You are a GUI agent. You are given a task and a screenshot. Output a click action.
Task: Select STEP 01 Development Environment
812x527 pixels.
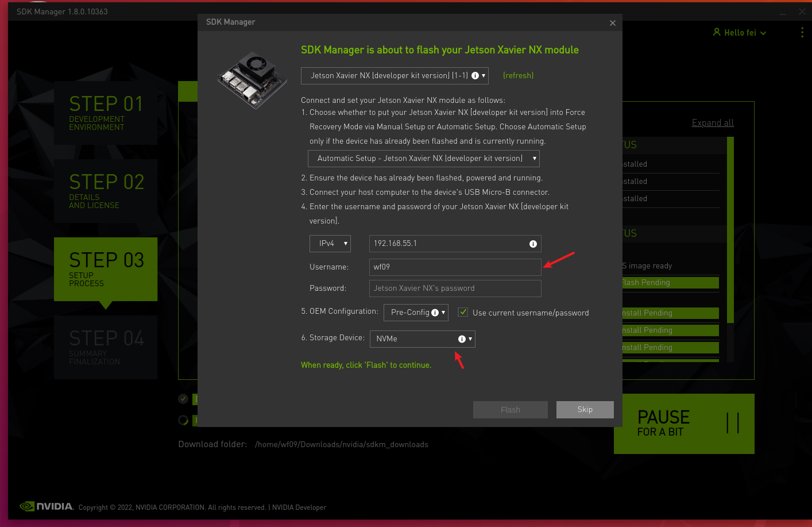point(106,113)
